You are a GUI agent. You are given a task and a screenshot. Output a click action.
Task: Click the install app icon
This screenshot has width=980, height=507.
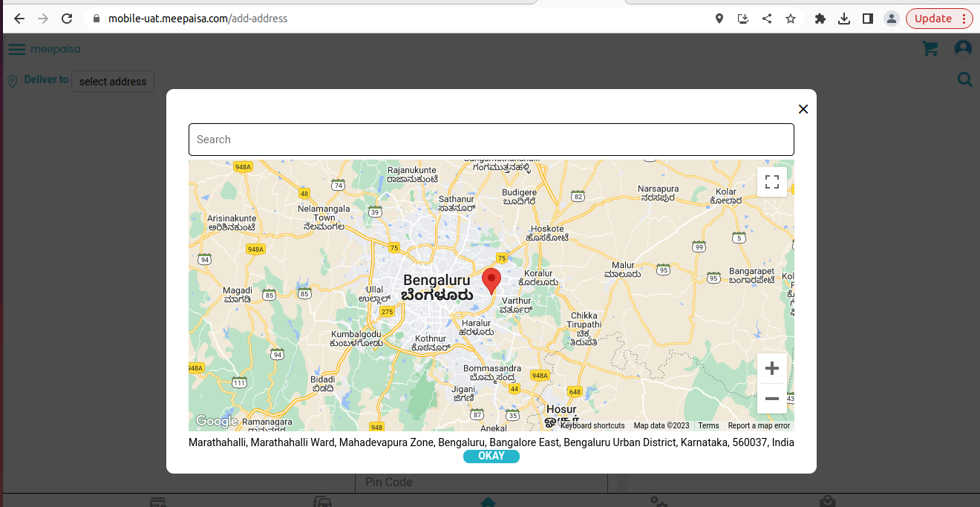[x=743, y=19]
